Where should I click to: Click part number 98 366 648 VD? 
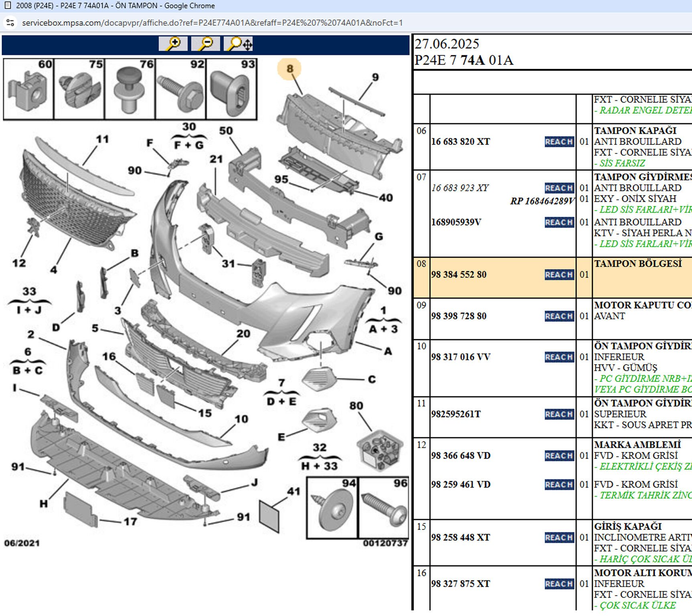click(x=461, y=456)
